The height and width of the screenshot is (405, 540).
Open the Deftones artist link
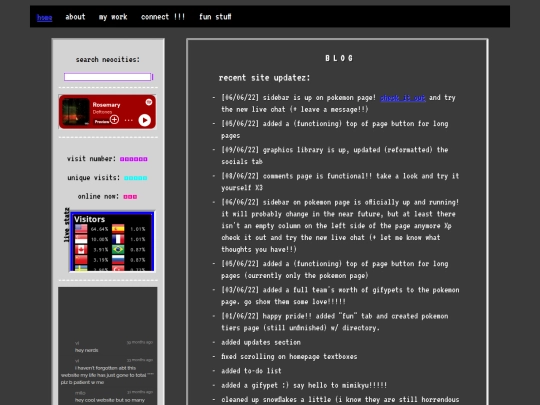click(102, 112)
